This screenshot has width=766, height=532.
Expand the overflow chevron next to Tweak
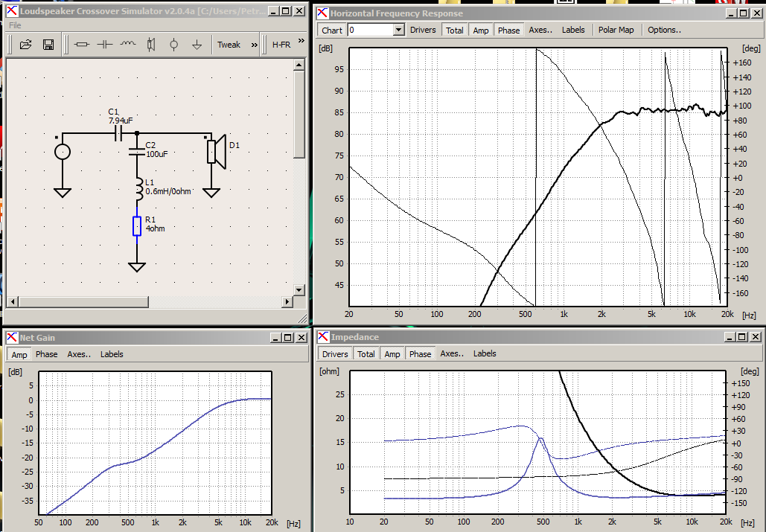tap(254, 45)
